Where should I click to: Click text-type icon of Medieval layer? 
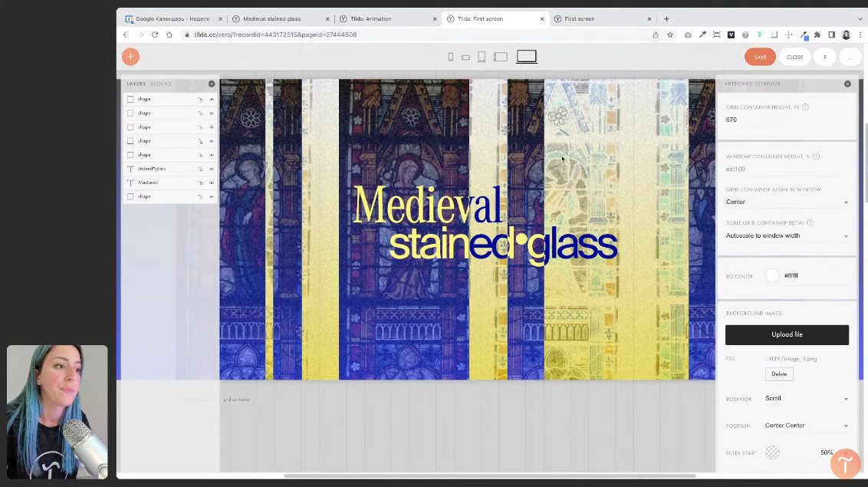[x=130, y=183]
